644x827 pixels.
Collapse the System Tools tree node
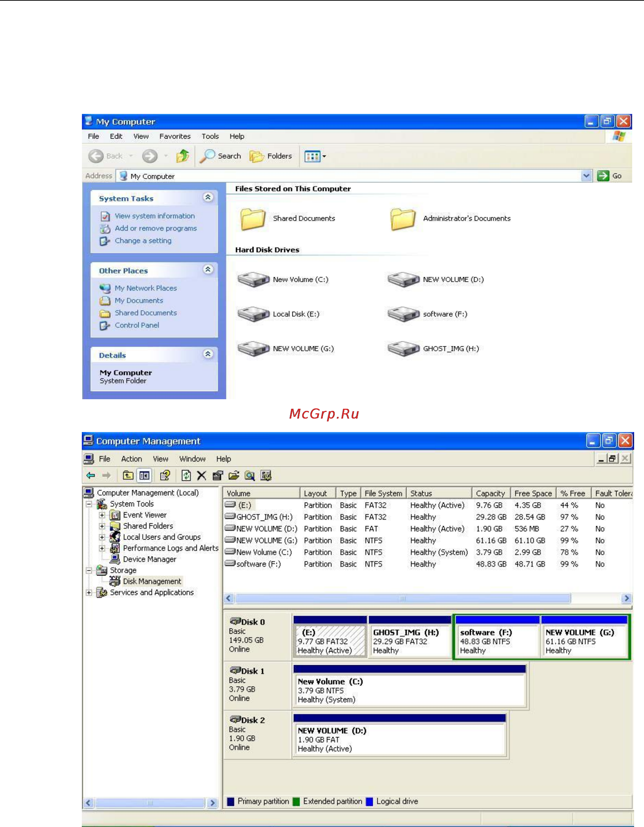(89, 504)
